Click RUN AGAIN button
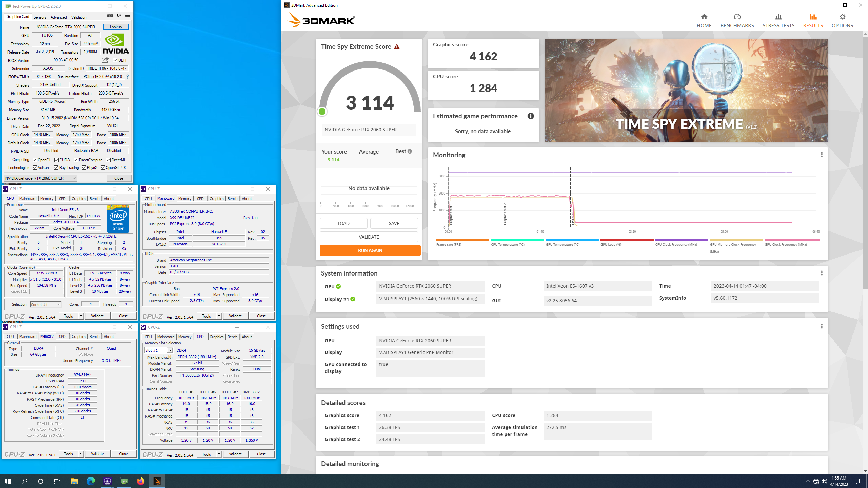The image size is (868, 488). pyautogui.click(x=370, y=250)
